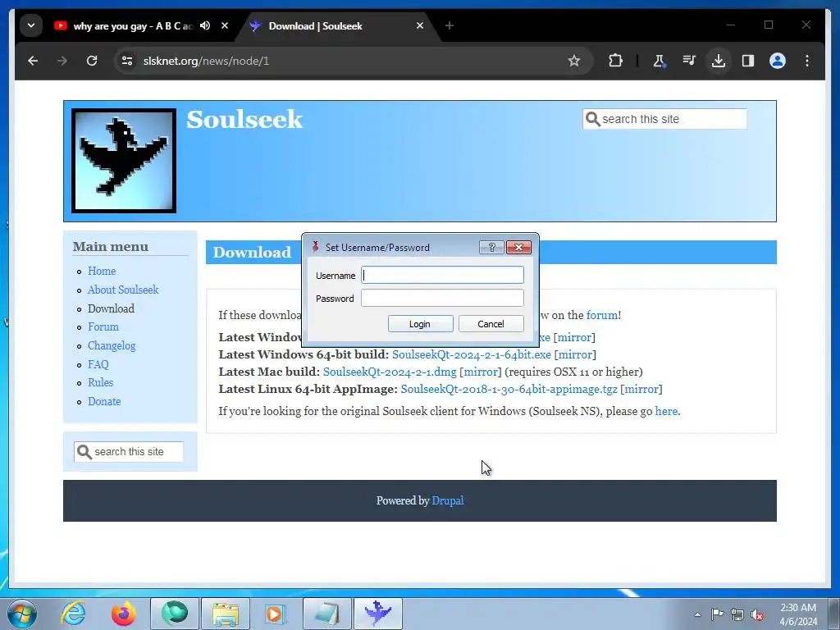Click the Username field in the dialog

point(442,275)
